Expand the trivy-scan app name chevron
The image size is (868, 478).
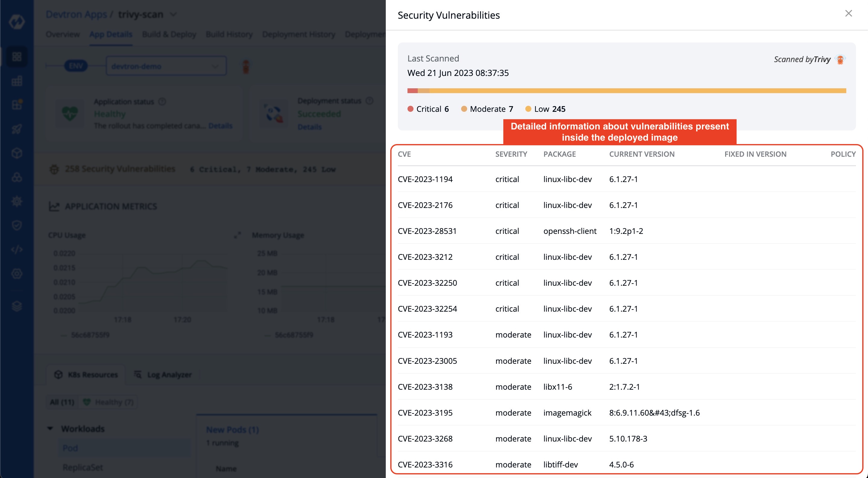click(173, 14)
